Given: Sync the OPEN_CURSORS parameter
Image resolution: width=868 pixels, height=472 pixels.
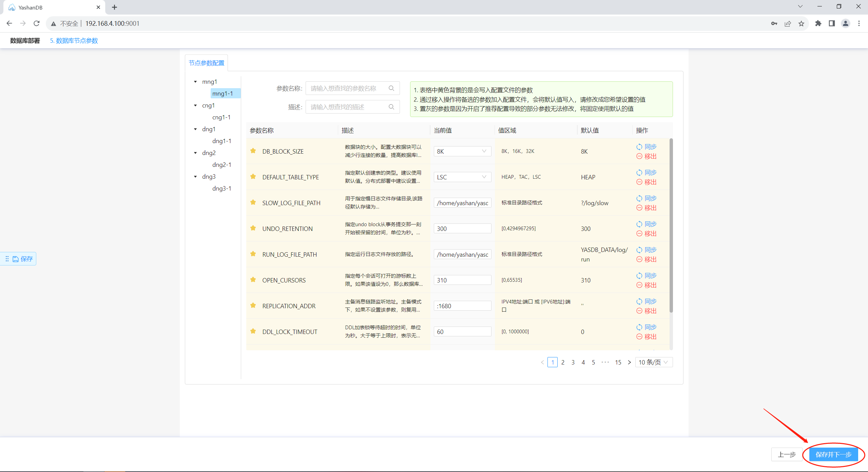Looking at the screenshot, I should [647, 276].
